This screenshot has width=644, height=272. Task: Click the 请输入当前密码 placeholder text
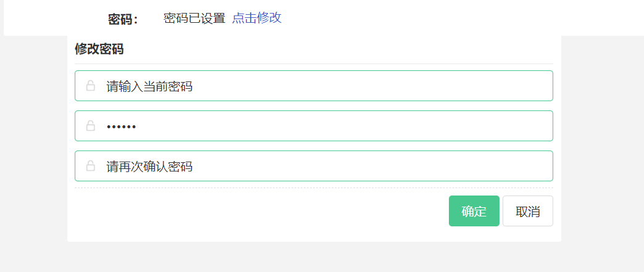tap(149, 86)
